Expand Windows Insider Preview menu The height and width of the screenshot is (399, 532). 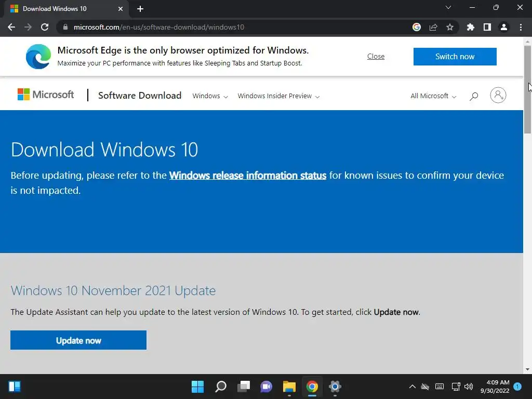coord(278,96)
